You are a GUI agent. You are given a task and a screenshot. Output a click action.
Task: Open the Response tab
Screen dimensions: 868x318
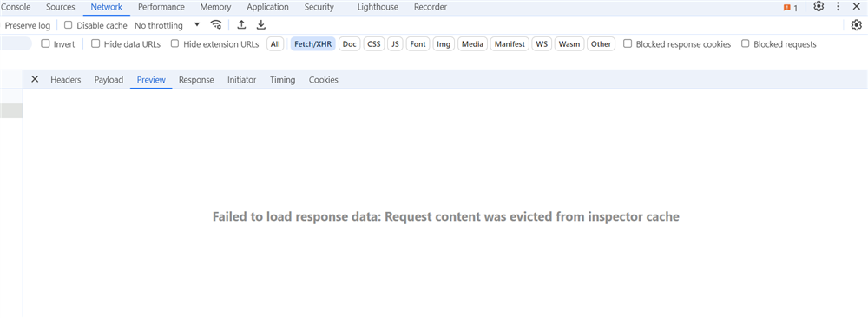196,80
